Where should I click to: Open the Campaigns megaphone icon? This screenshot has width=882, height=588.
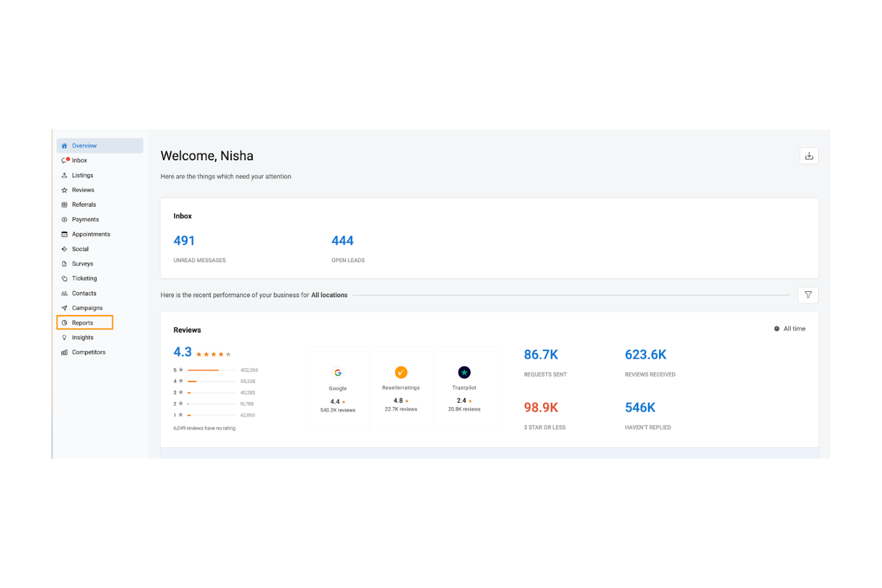(64, 307)
